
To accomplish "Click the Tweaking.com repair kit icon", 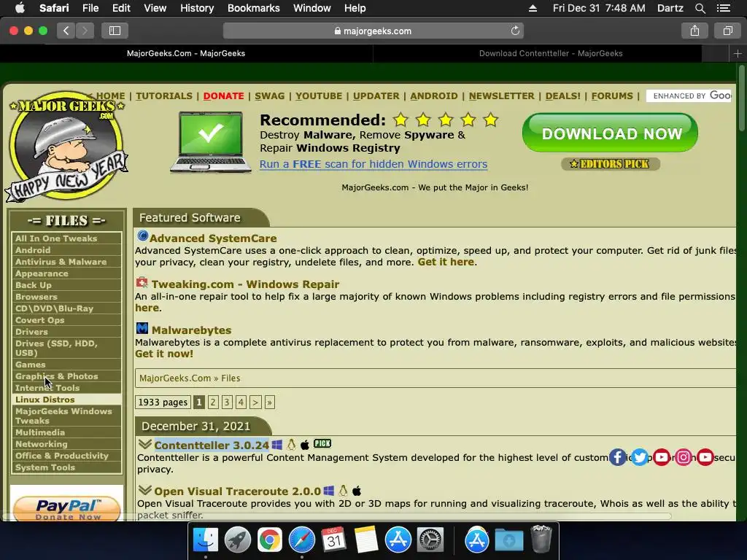I will point(142,282).
